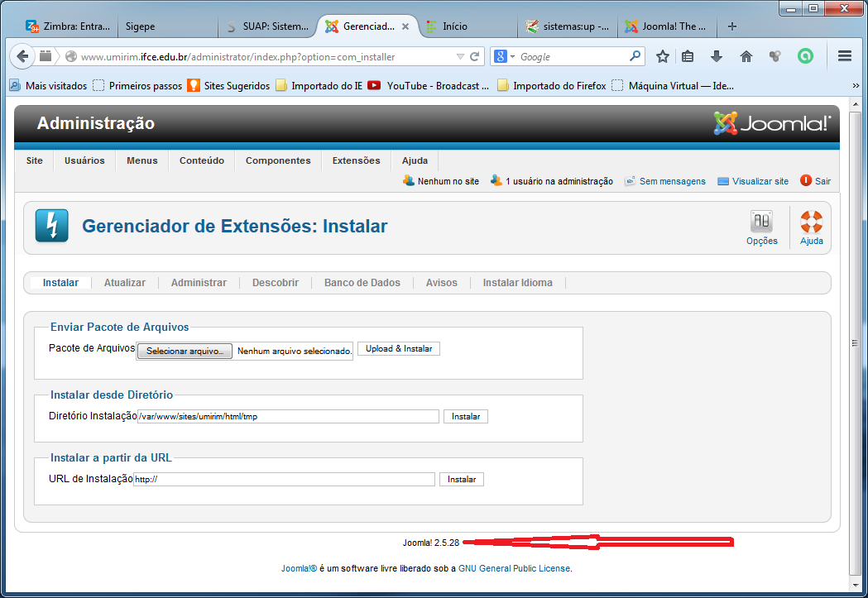Click the Gerenciador de Extensões lightning icon

(51, 226)
